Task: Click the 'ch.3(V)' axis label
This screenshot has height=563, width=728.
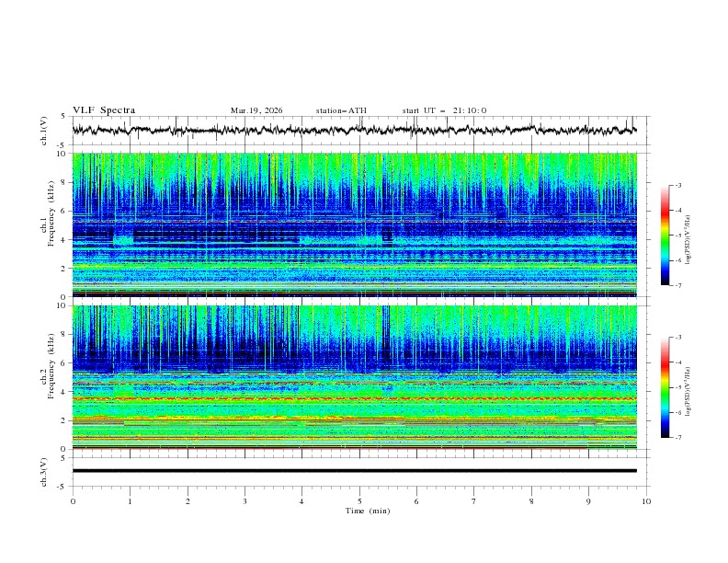Action: [44, 472]
